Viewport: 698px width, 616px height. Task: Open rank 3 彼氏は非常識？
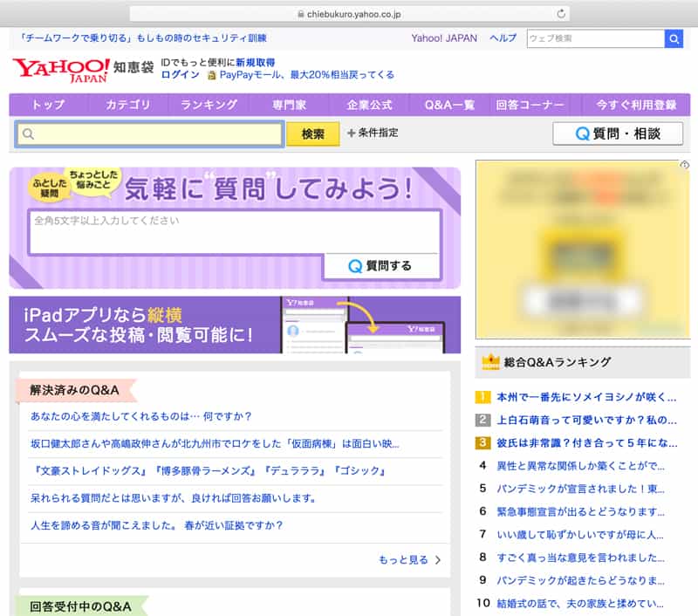pos(586,443)
